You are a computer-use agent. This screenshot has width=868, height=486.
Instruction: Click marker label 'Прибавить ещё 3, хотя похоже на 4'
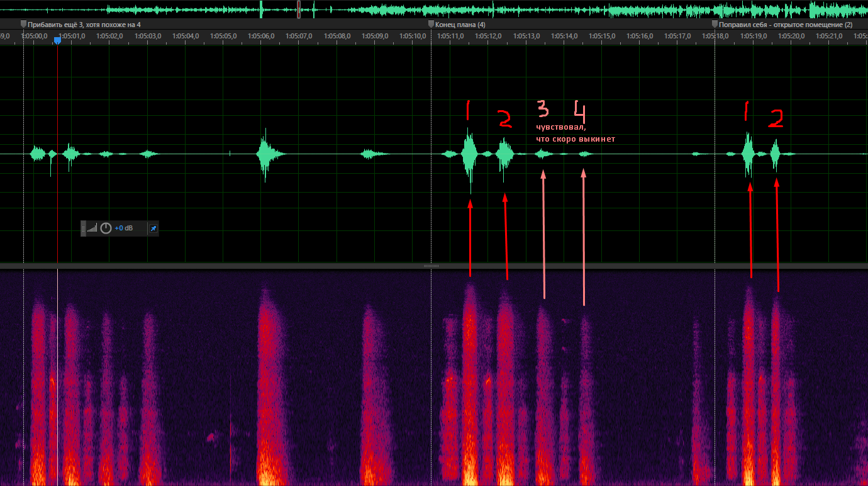[x=84, y=25]
